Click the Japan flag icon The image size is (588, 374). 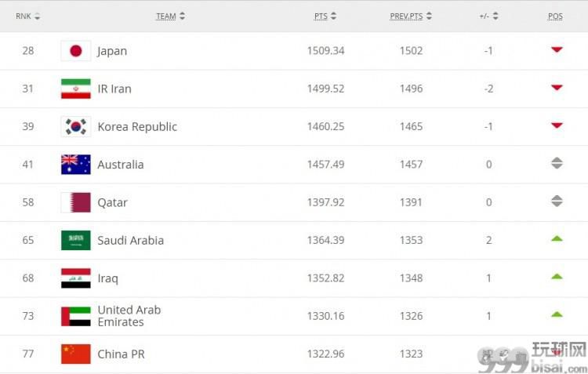pyautogui.click(x=76, y=51)
